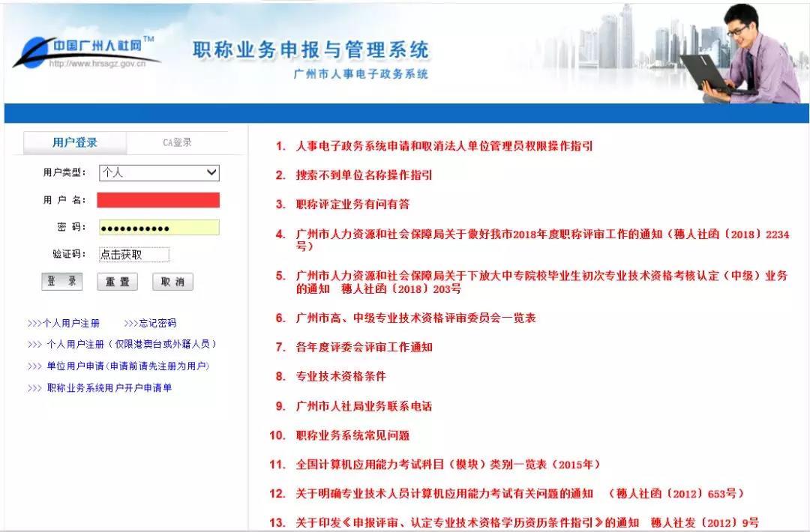This screenshot has width=810, height=532.
Task: Click the 用户名 input field
Action: coord(158,200)
